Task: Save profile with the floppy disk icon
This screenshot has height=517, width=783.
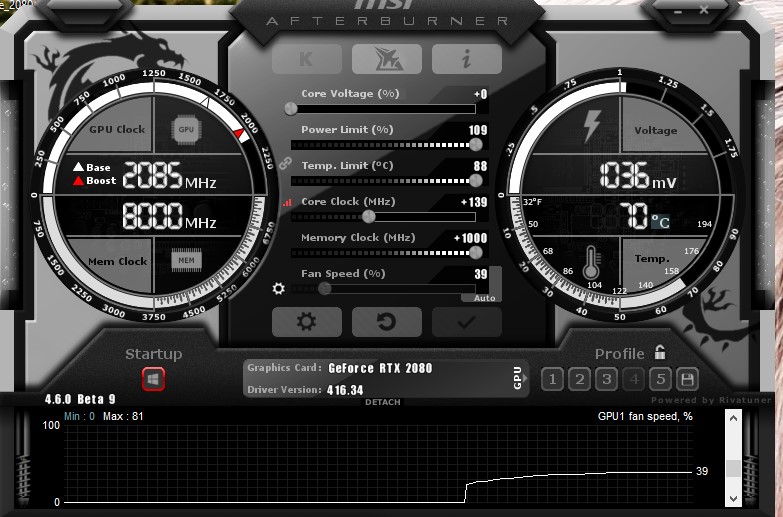Action: tap(687, 379)
